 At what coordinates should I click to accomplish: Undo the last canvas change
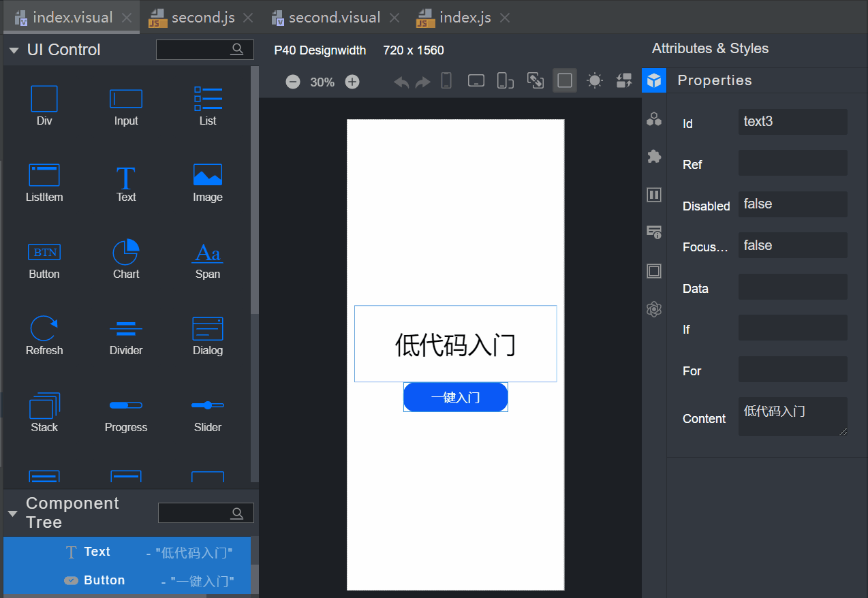[x=401, y=82]
